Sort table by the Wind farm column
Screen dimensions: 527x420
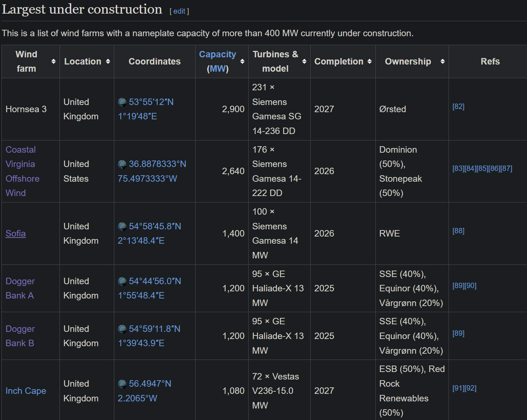(53, 61)
